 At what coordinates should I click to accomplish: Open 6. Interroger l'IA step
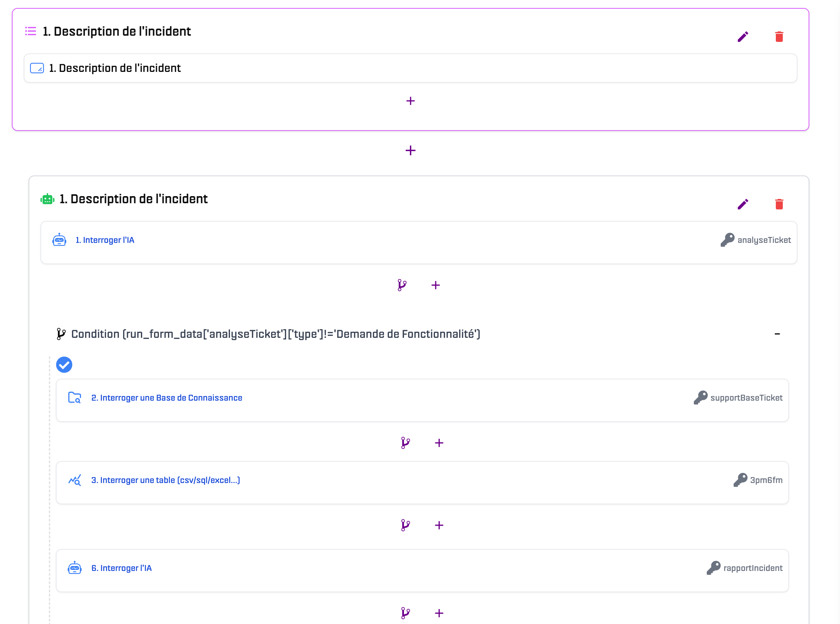(121, 568)
